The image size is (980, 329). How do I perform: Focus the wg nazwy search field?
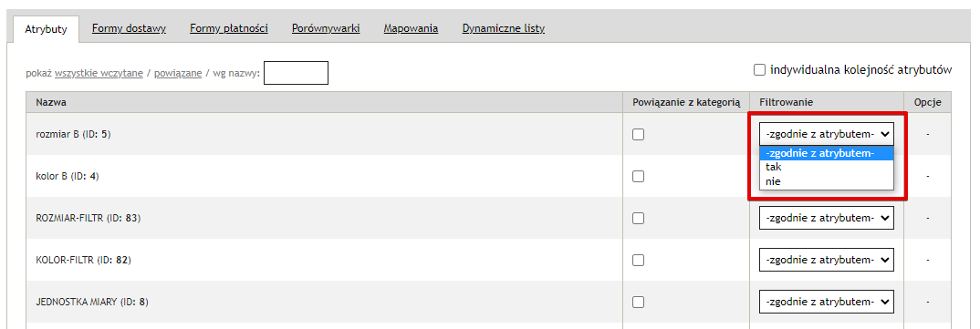pos(296,73)
